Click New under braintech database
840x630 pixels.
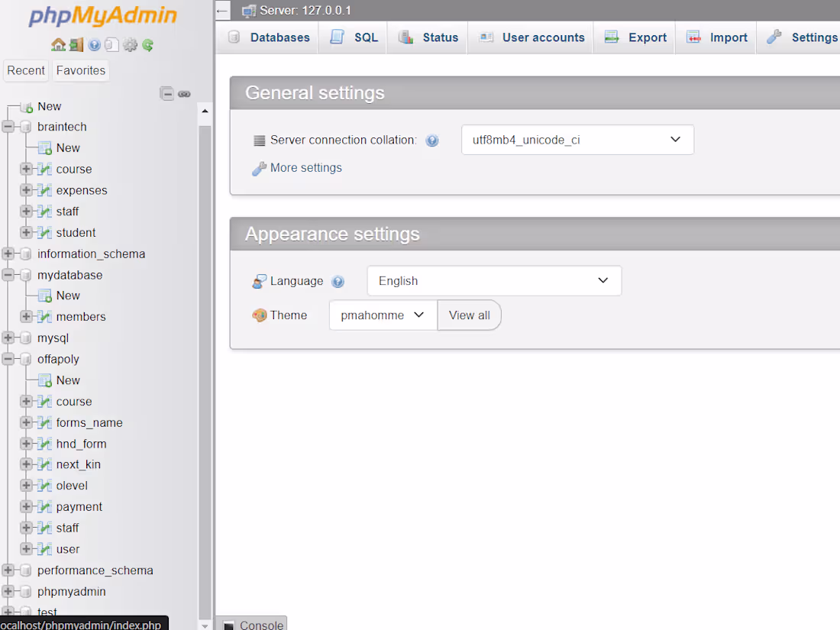click(x=68, y=148)
